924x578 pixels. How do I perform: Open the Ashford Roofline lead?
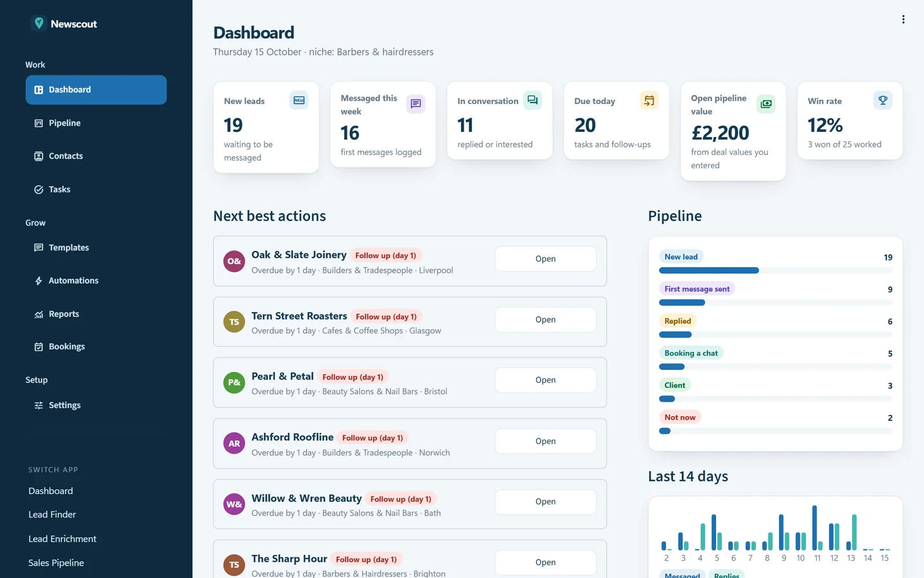tap(545, 441)
